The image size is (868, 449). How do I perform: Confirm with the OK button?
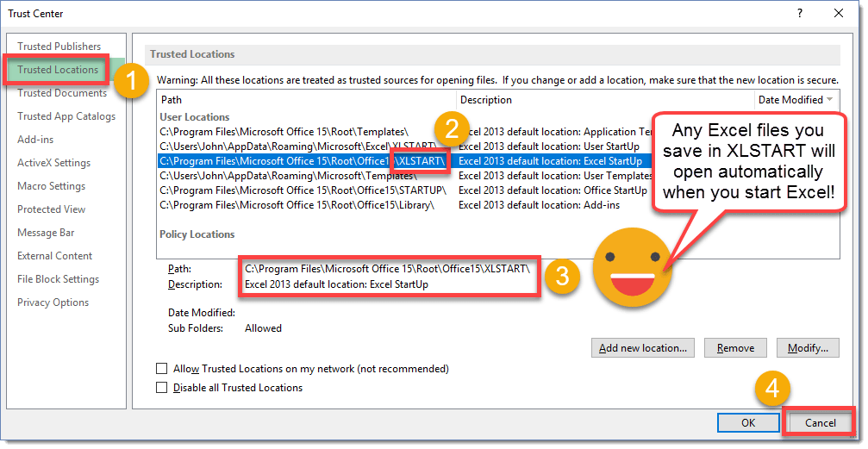[x=748, y=423]
